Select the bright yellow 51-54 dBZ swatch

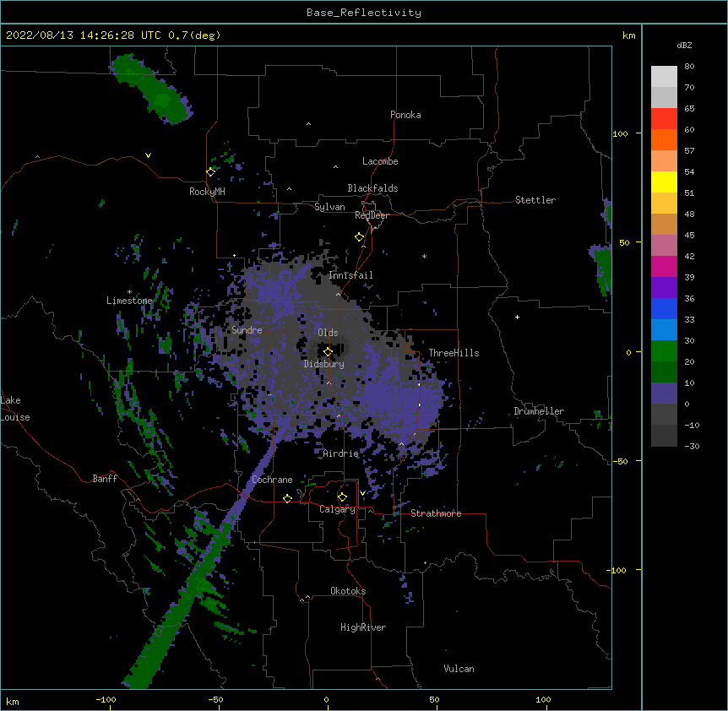click(664, 182)
